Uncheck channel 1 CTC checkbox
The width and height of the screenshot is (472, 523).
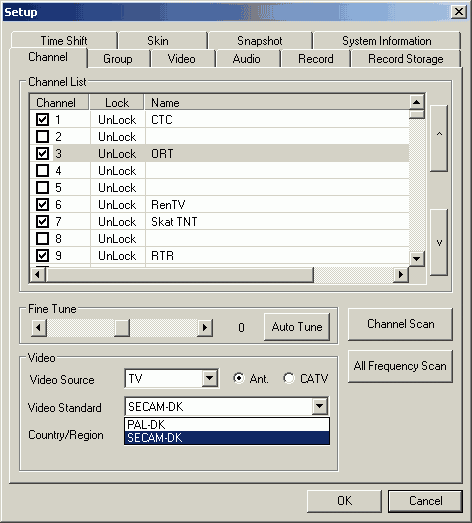point(42,119)
